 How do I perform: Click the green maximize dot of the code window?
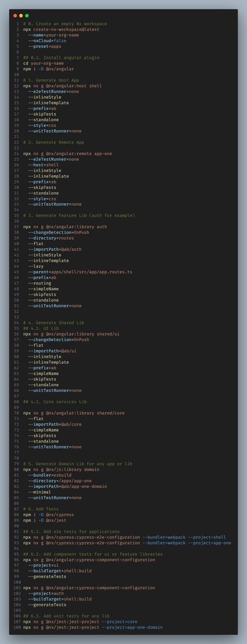coord(27,16)
